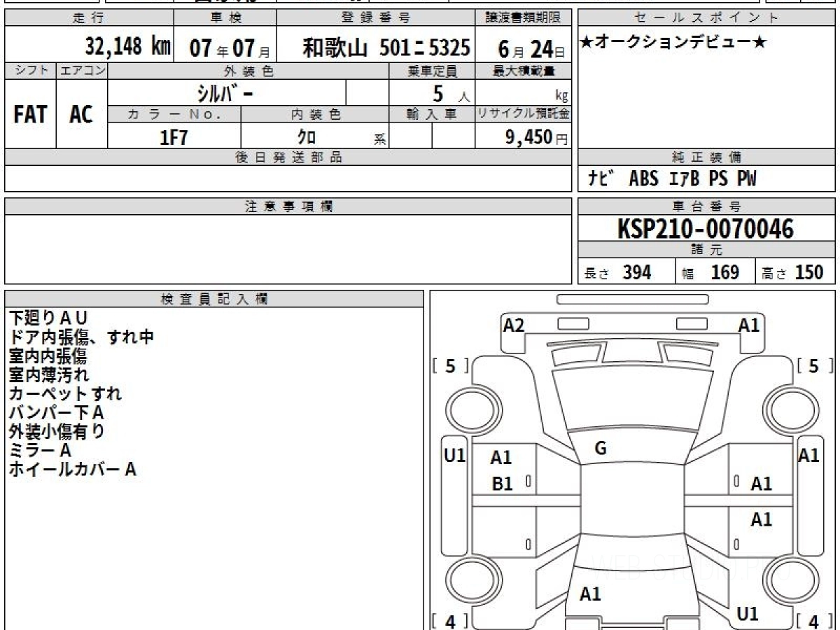Select the note カーペットすれ
Image resolution: width=840 pixels, height=630 pixels.
65,393
